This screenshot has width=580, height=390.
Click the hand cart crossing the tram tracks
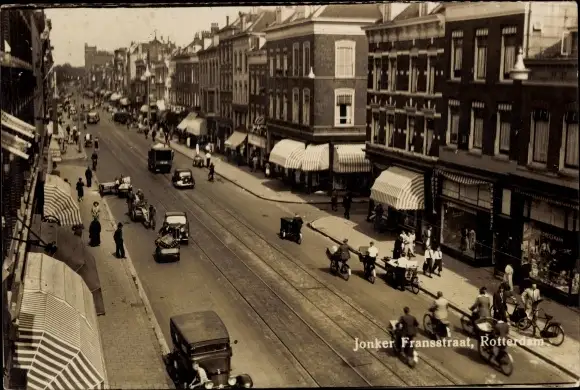point(291,229)
